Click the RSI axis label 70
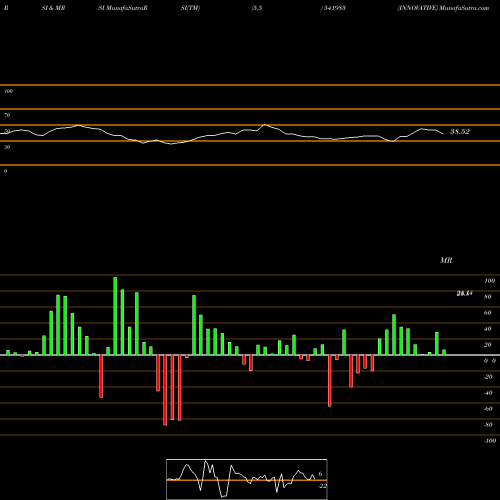Viewport: 500px width, 500px height. click(x=7, y=115)
